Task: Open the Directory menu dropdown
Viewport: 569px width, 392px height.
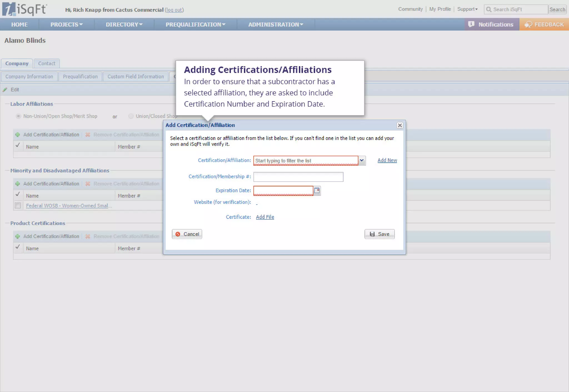Action: pos(124,24)
